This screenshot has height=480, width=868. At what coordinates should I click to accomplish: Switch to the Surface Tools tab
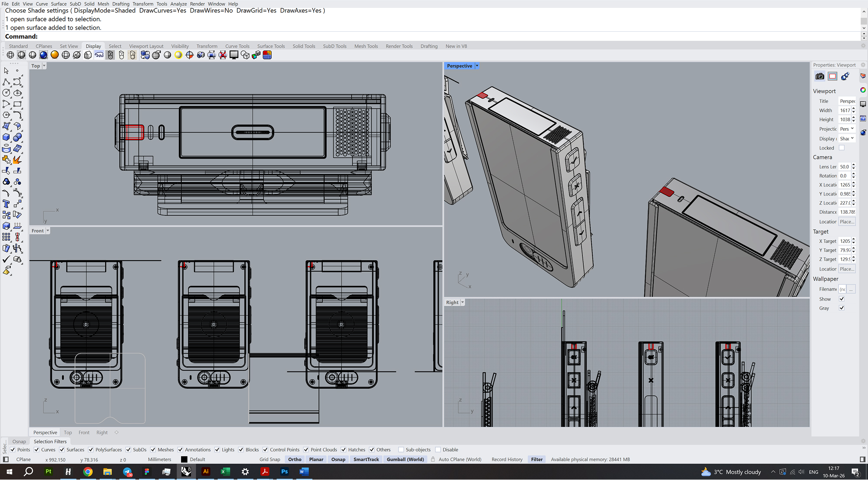[x=271, y=46]
